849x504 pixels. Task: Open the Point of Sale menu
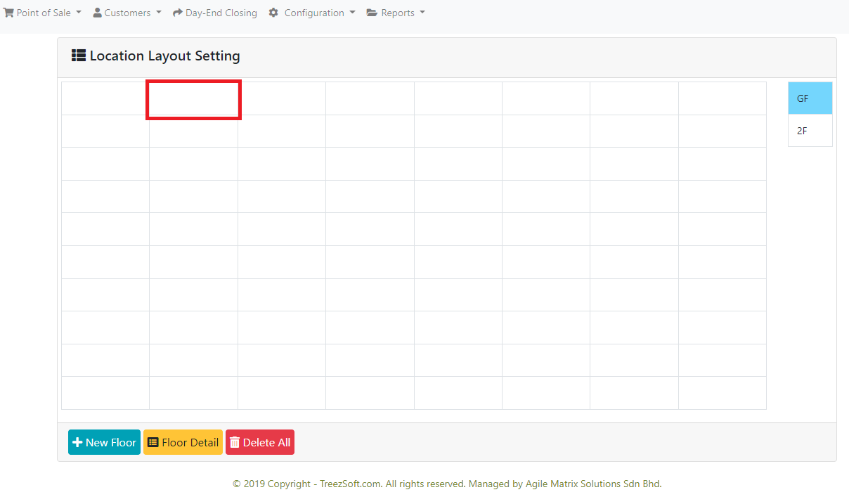(42, 13)
